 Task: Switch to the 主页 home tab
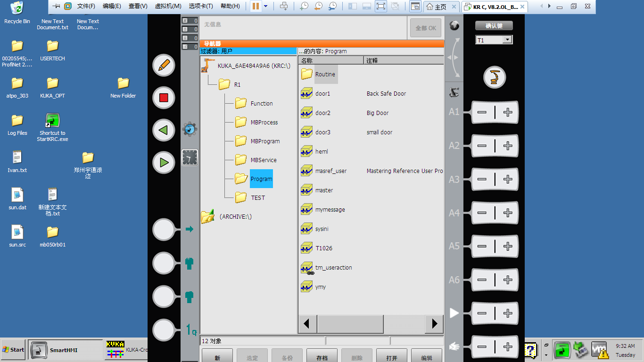[442, 7]
